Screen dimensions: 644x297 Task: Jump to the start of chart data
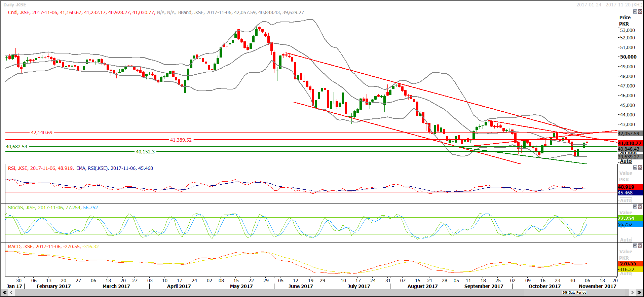[x=4, y=293]
